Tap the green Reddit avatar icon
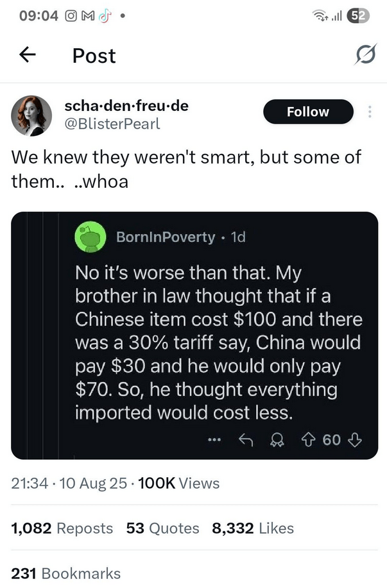The width and height of the screenshot is (387, 588). (92, 237)
